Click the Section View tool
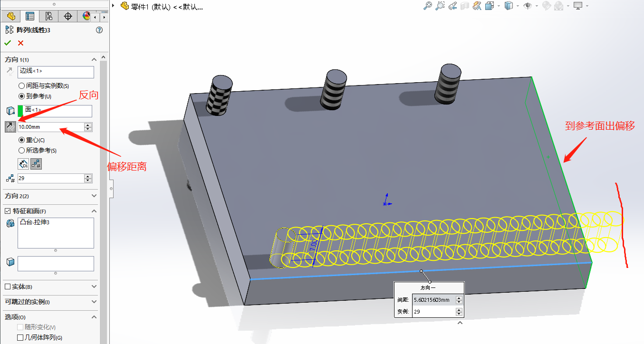 tap(465, 6)
